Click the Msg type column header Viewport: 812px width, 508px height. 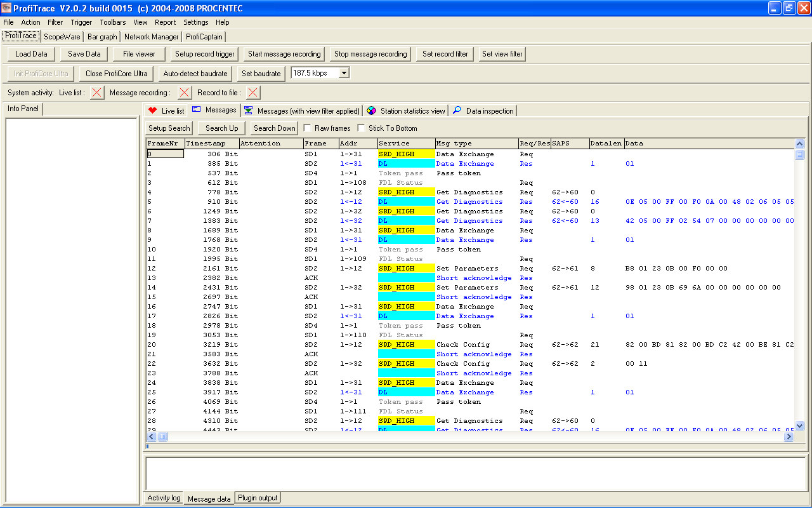tap(476, 144)
